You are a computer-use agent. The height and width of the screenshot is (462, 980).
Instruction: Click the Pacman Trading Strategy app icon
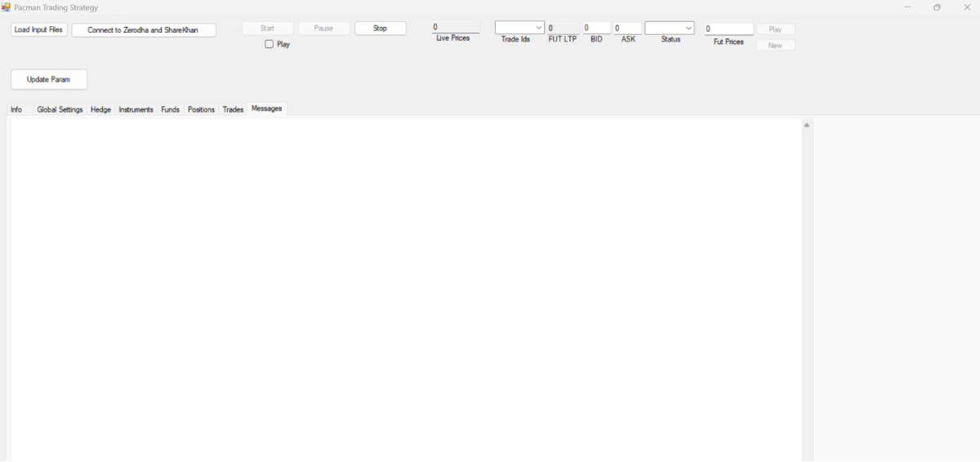[6, 7]
